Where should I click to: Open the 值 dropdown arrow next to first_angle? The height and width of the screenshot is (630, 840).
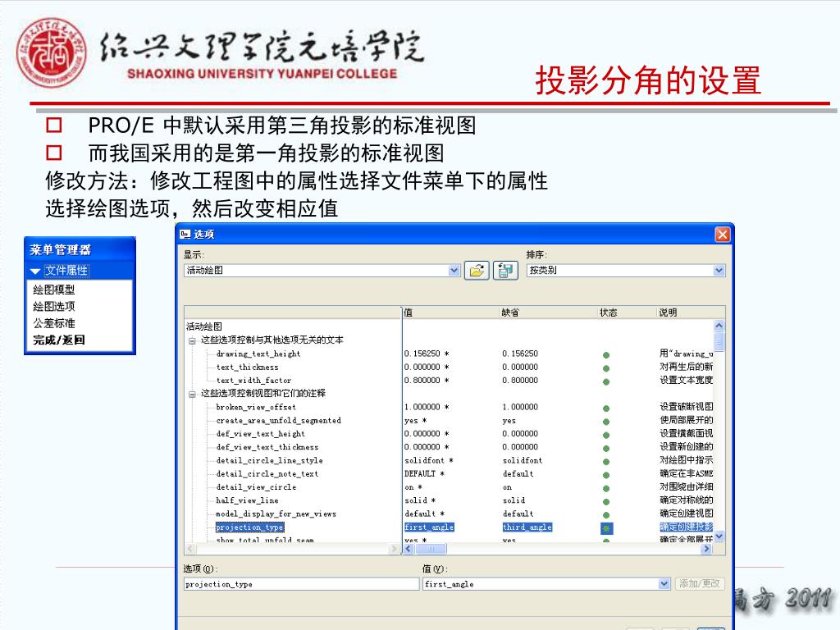point(664,583)
